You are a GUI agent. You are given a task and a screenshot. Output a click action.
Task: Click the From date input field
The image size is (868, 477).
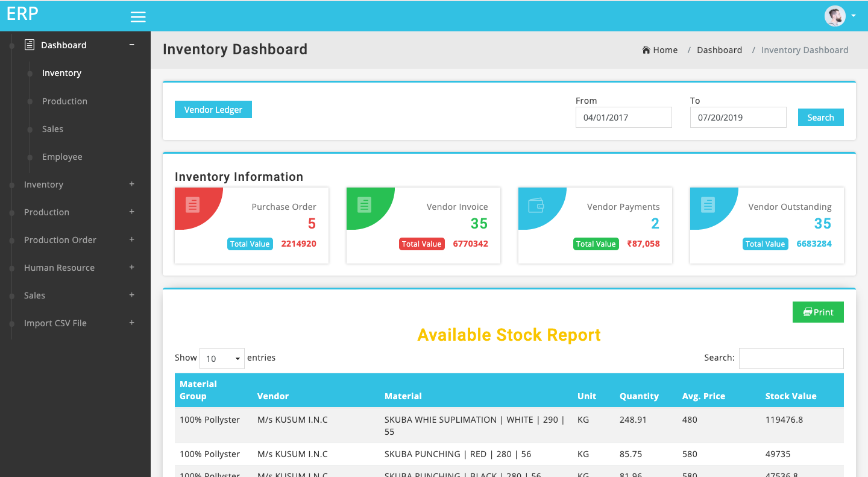[x=623, y=118]
